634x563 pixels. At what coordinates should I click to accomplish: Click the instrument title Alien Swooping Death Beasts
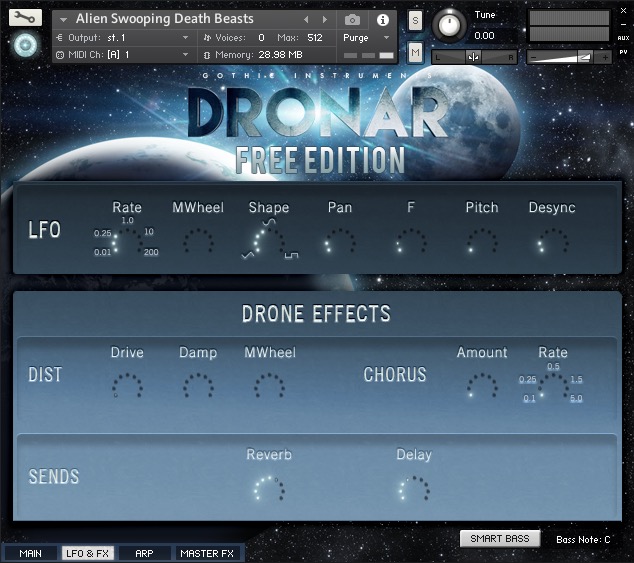[165, 19]
